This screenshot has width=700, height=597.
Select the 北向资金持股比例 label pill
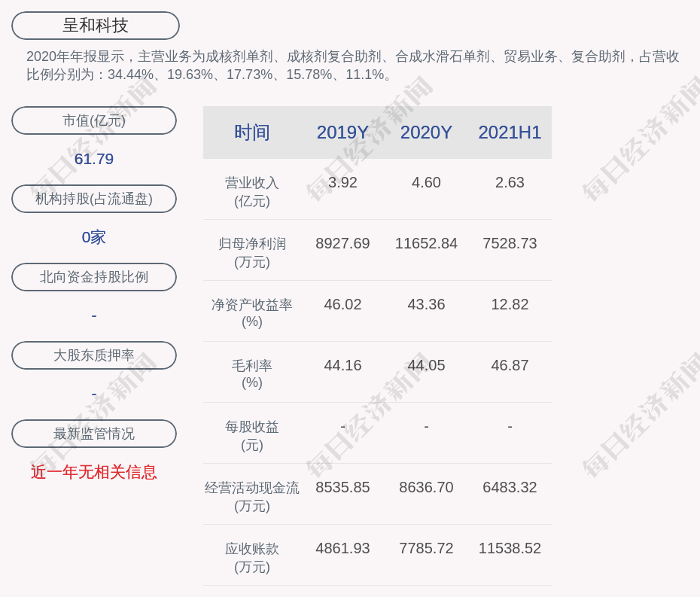94,277
